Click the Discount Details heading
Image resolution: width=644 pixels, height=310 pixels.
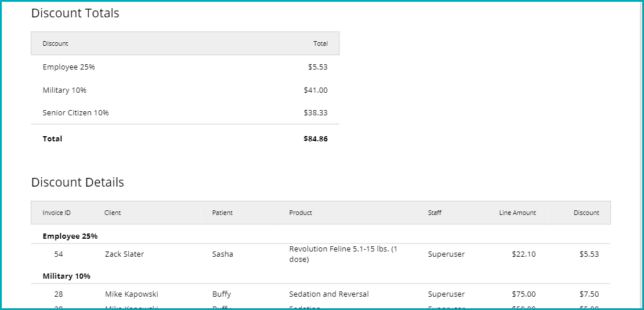click(x=77, y=182)
